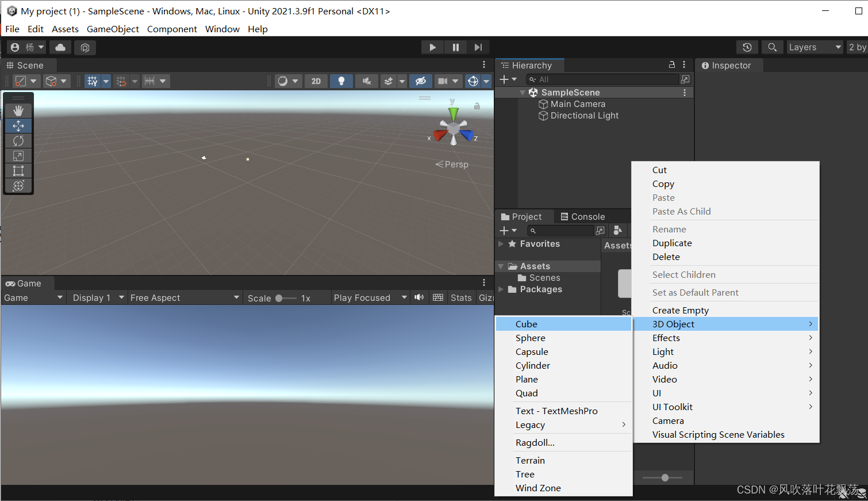Toggle Scene Gizmos button

473,81
